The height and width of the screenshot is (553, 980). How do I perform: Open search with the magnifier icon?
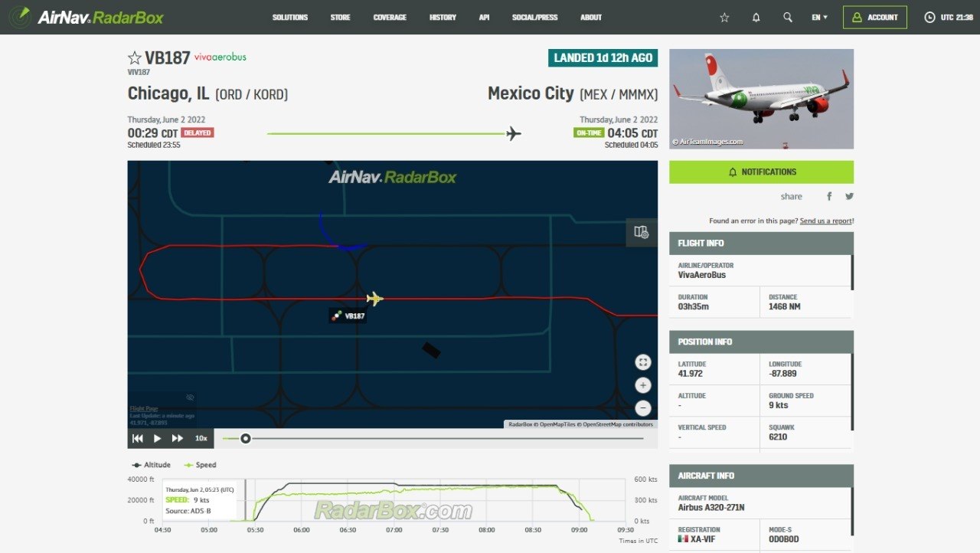(788, 18)
